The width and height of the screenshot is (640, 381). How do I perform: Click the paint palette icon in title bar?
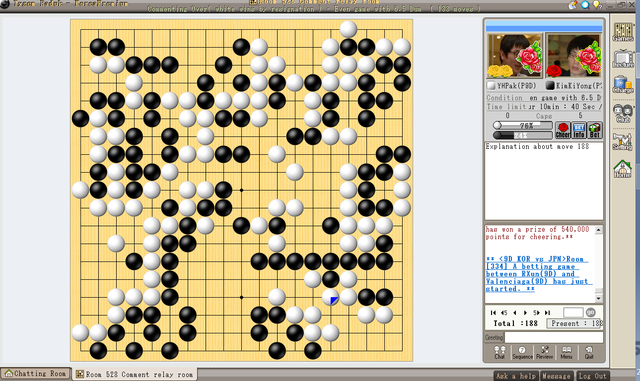(573, 4)
